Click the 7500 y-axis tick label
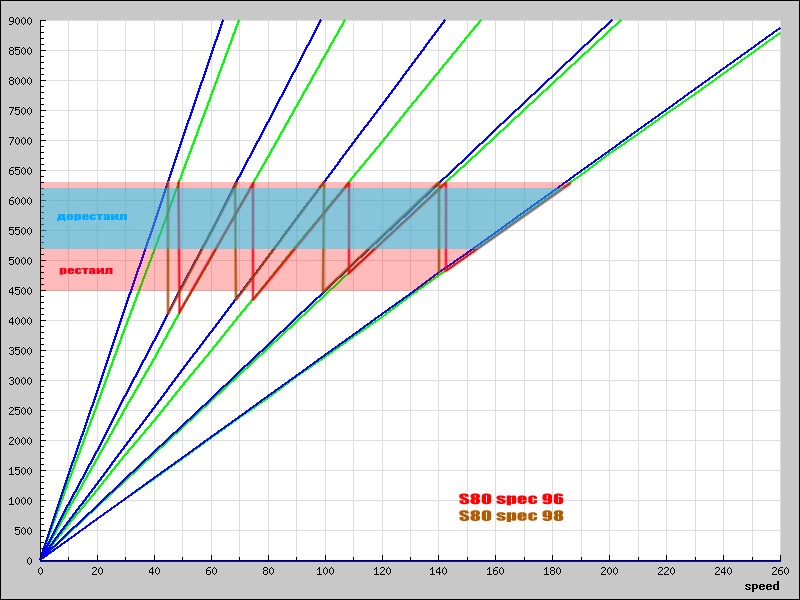The height and width of the screenshot is (600, 800). coord(20,111)
